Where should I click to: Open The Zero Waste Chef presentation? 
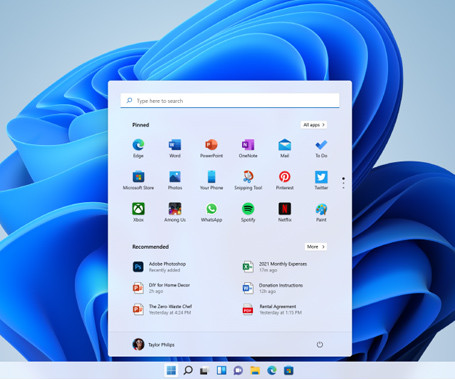(162, 309)
